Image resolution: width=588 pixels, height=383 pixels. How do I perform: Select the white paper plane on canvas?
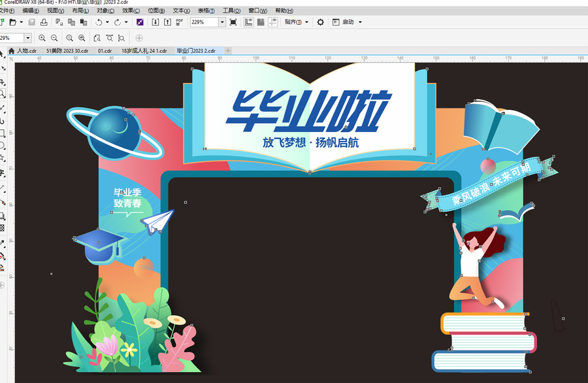[x=157, y=222]
